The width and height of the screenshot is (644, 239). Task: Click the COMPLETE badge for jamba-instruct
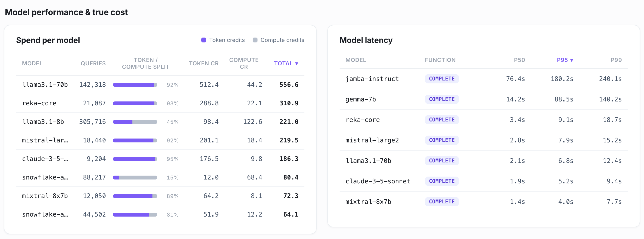click(x=442, y=79)
